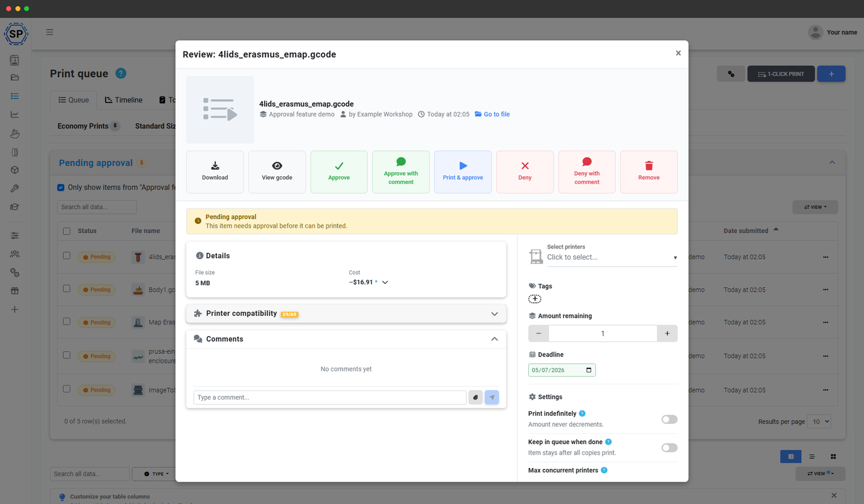Enable the Print indefinitely toggle

pyautogui.click(x=670, y=419)
